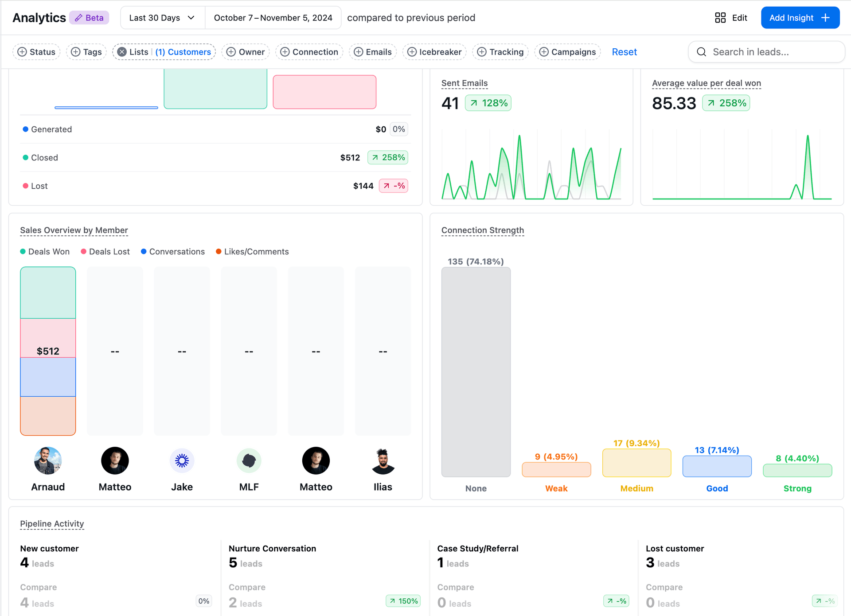Viewport: 851px width, 616px height.
Task: Click the plus icon on Tags filter
Action: pos(76,52)
